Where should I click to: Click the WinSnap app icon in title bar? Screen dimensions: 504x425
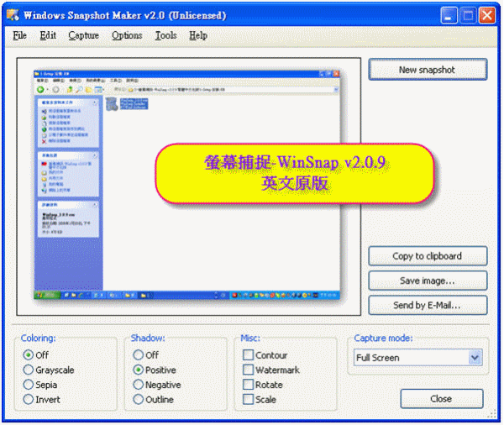(13, 14)
